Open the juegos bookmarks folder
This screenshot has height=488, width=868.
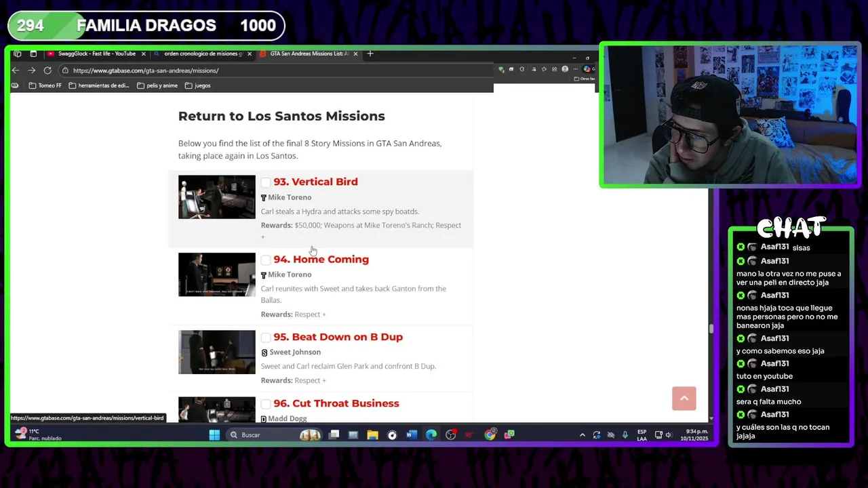click(x=198, y=85)
